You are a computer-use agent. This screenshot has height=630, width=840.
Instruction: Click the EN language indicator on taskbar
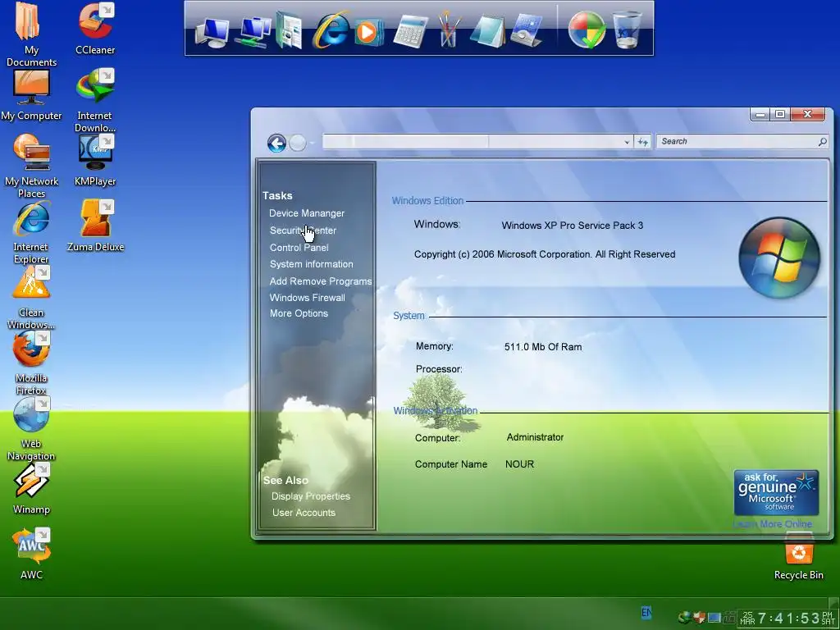click(646, 612)
